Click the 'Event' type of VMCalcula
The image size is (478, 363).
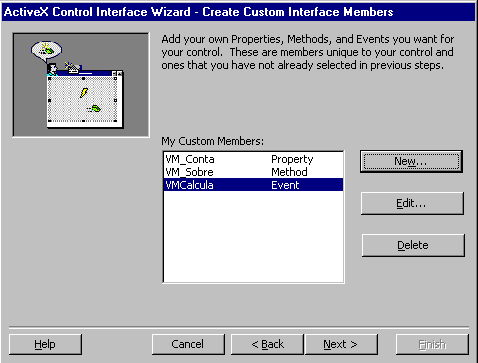(285, 185)
